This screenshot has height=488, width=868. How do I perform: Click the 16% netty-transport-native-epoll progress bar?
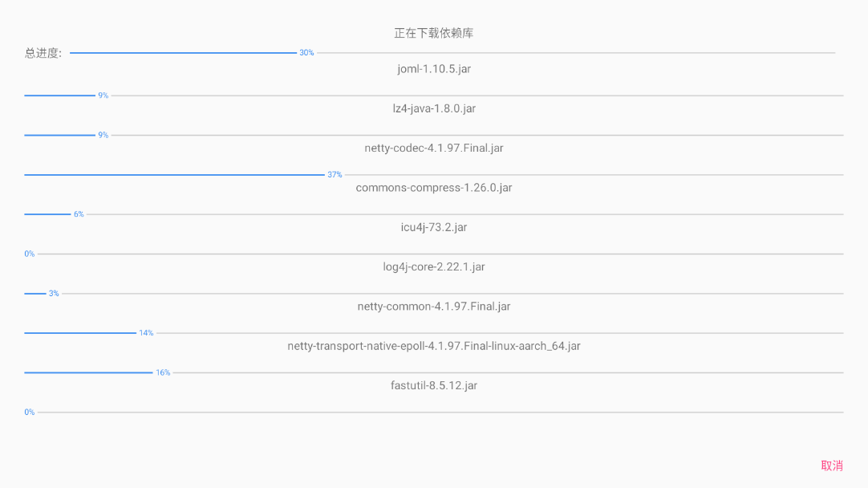[434, 372]
